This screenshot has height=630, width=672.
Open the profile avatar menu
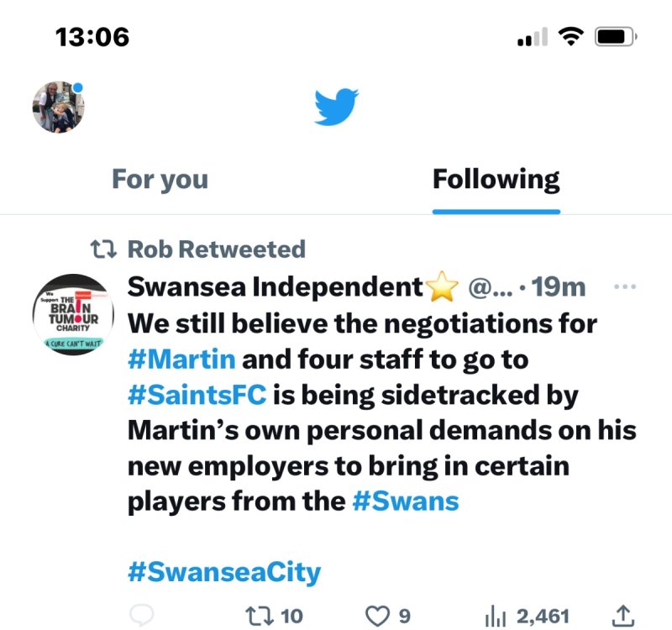point(58,107)
